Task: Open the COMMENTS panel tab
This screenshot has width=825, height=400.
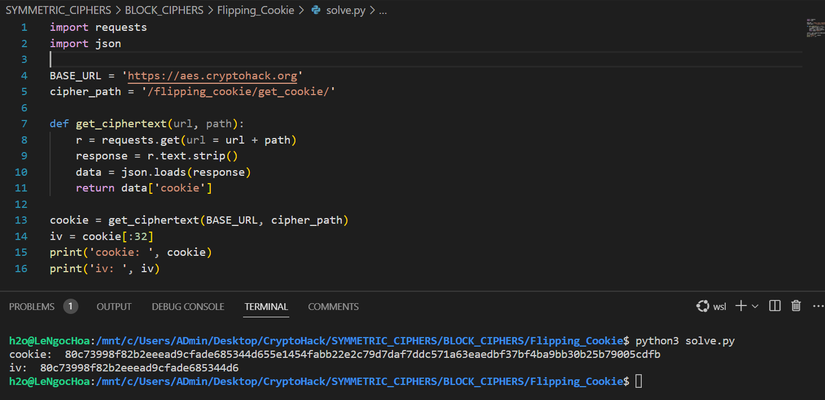Action: tap(333, 306)
